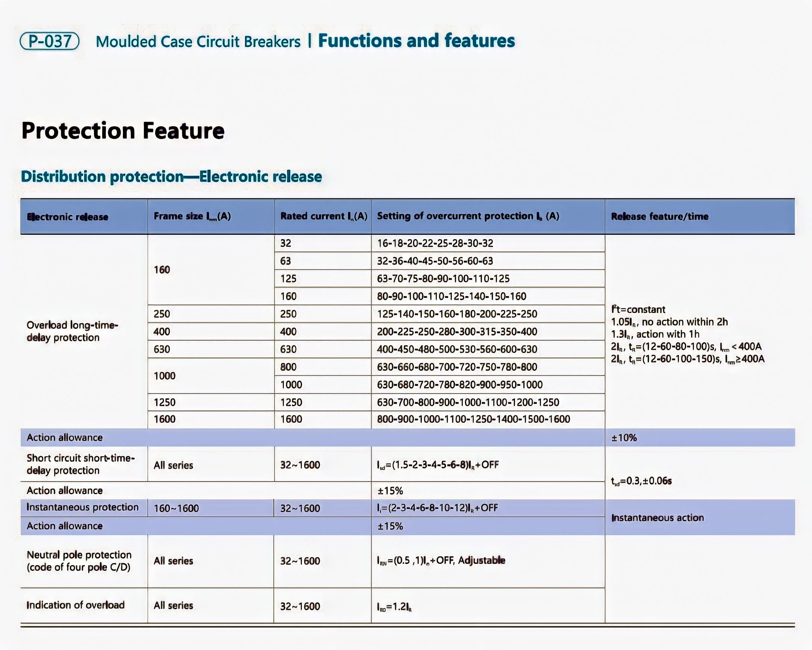812x650 pixels.
Task: Click the Frame size column header
Action: click(192, 216)
